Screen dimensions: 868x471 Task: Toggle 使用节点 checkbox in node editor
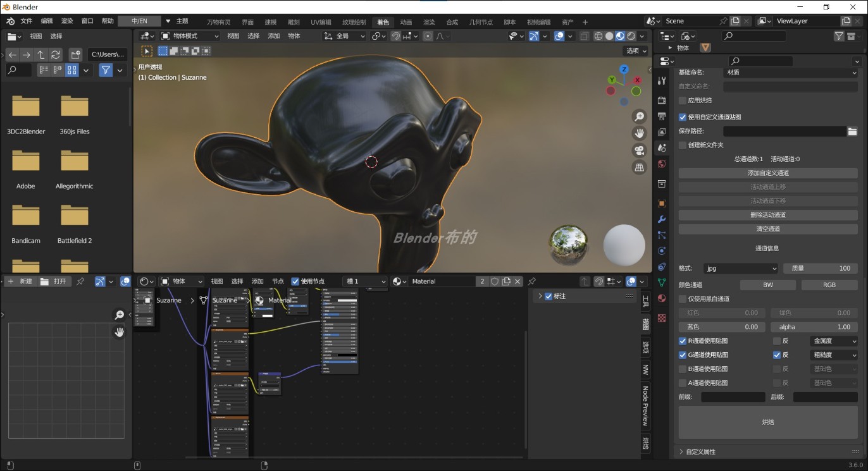click(x=295, y=281)
